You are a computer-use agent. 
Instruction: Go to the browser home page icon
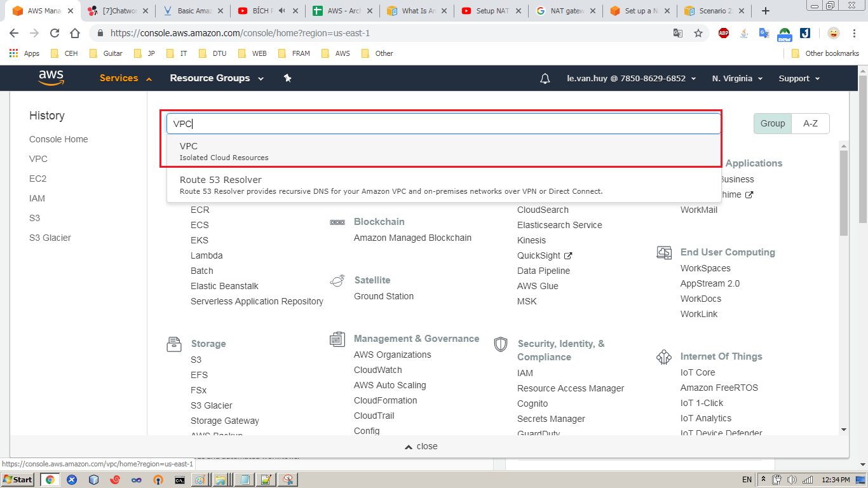tap(75, 33)
